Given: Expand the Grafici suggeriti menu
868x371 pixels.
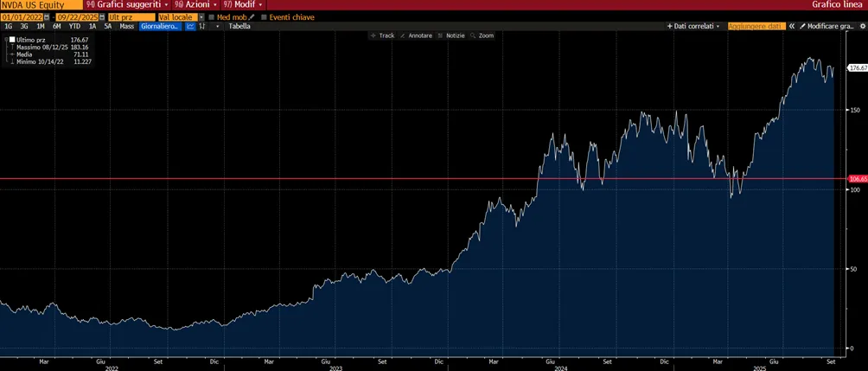Looking at the screenshot, I should (127, 3).
